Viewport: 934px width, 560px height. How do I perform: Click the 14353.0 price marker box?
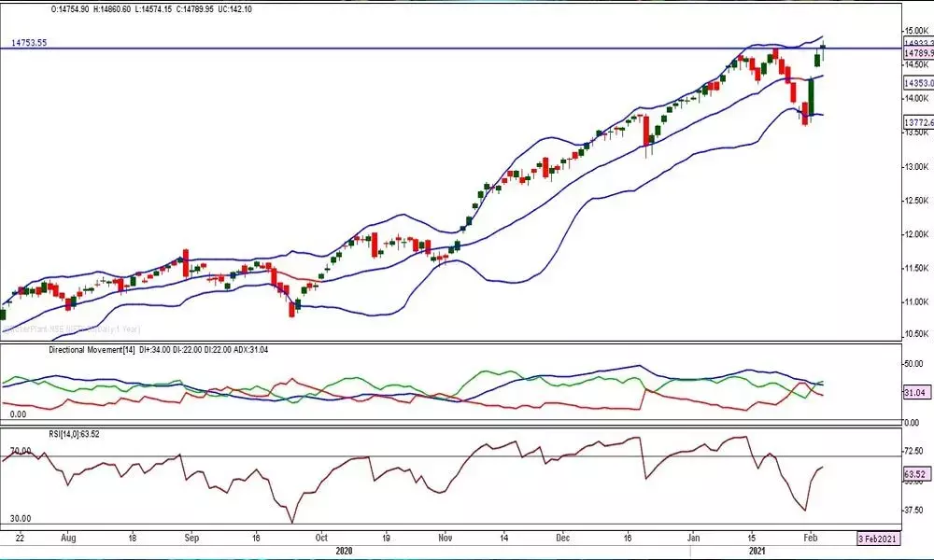pyautogui.click(x=915, y=82)
